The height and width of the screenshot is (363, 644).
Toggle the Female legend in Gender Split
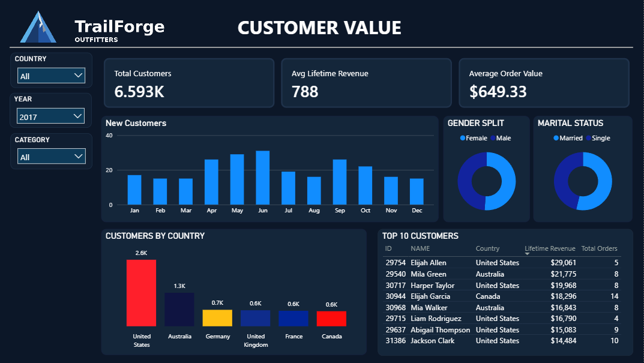point(474,138)
